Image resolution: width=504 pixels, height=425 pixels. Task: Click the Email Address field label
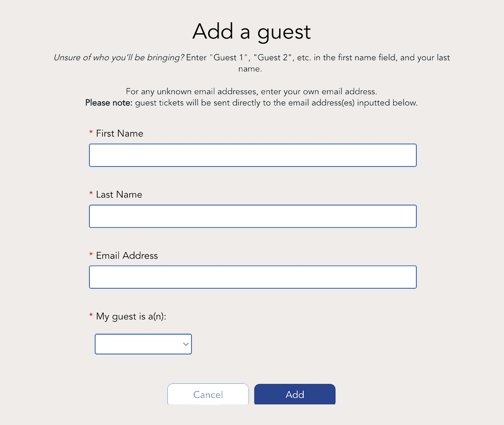pos(126,255)
